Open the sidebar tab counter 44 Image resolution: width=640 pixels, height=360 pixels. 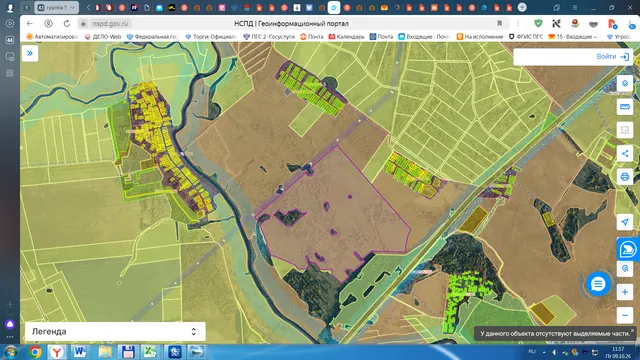(x=10, y=40)
